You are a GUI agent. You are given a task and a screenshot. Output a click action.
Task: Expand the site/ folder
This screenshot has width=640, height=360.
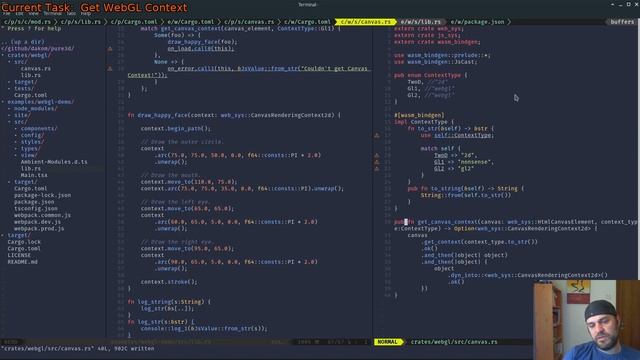pyautogui.click(x=22, y=115)
